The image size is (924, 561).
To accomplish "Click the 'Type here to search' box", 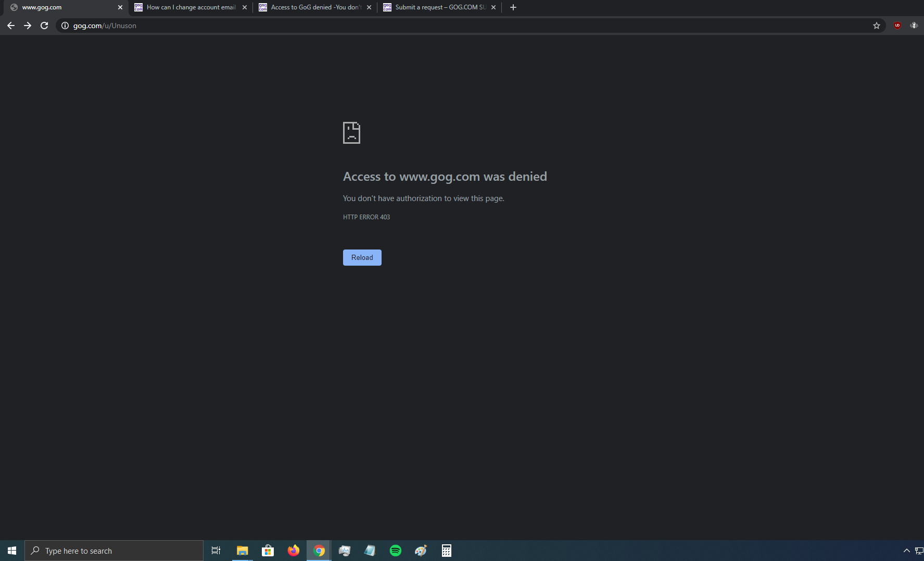I will click(114, 551).
